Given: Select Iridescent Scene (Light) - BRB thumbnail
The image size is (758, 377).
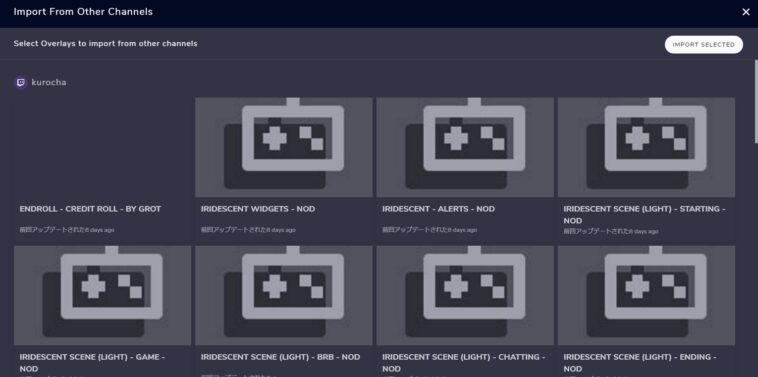Looking at the screenshot, I should point(284,295).
